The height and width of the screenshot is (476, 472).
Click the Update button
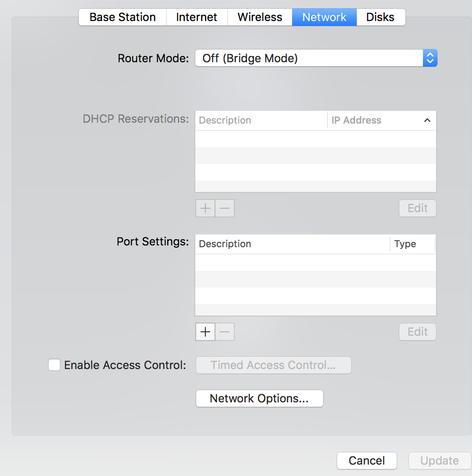[440, 461]
